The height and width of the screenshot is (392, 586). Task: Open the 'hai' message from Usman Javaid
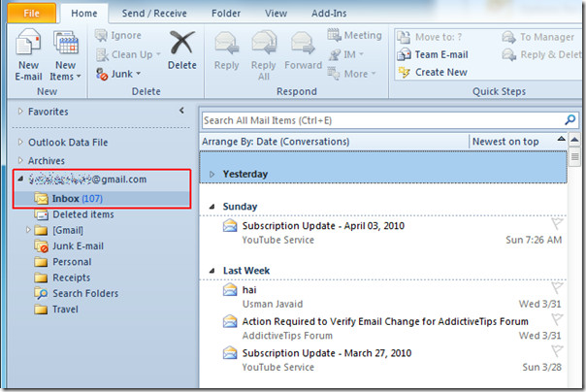[x=383, y=297]
